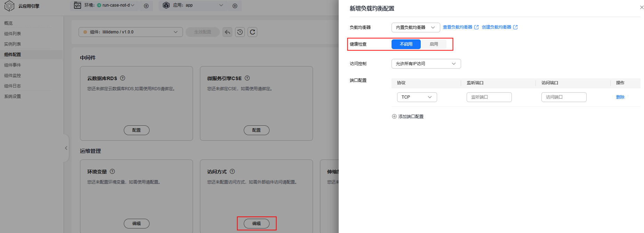The height and width of the screenshot is (233, 644).
Task: Click the refresh icon in the toolbar
Action: pos(252,32)
